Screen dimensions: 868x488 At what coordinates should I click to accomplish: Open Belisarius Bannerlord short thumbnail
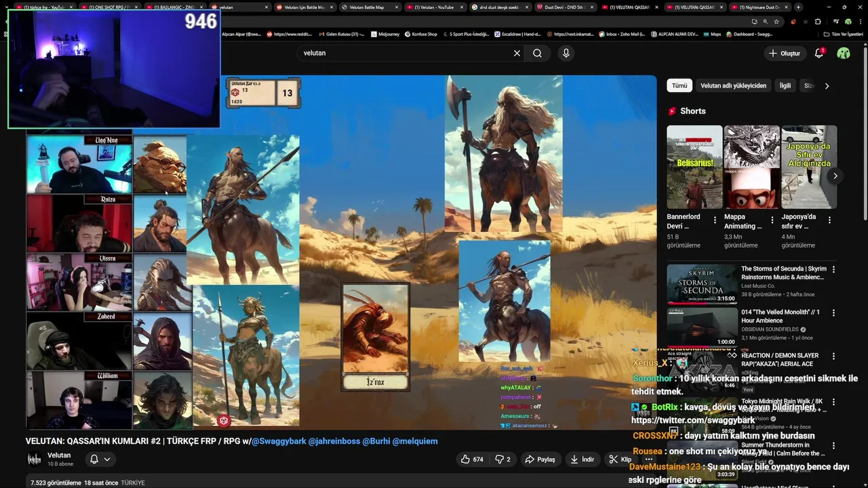point(694,167)
